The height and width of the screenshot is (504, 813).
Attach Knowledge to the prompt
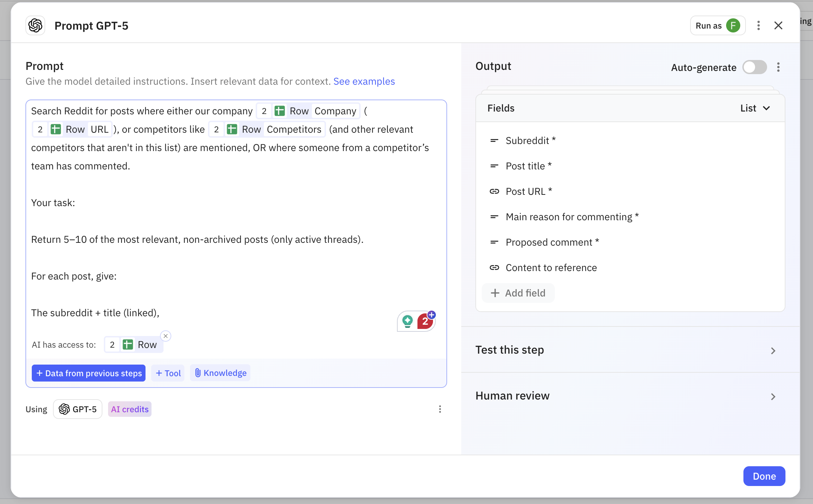coord(220,373)
